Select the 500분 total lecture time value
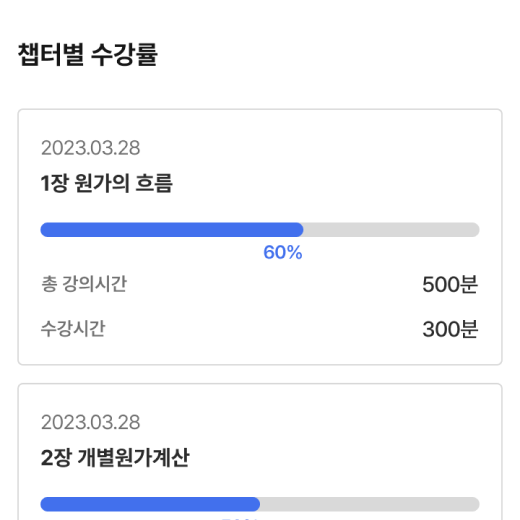520x520 pixels. 450,285
